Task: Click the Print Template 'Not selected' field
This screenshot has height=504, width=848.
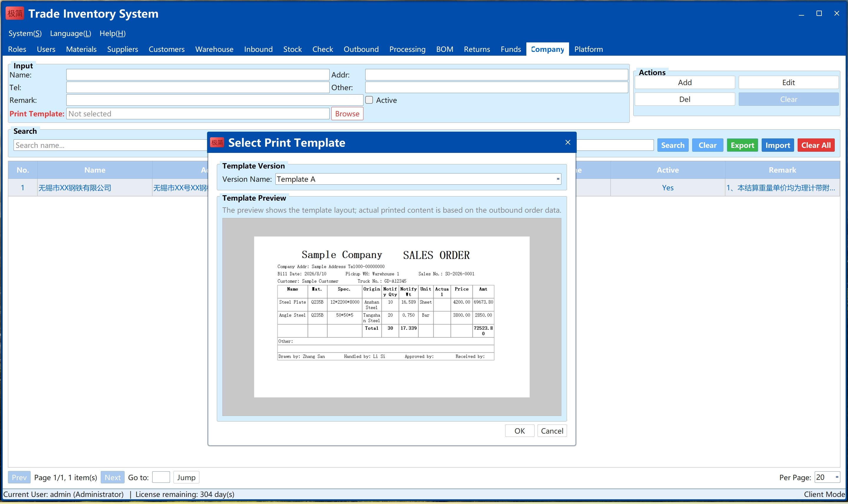Action: [x=198, y=113]
